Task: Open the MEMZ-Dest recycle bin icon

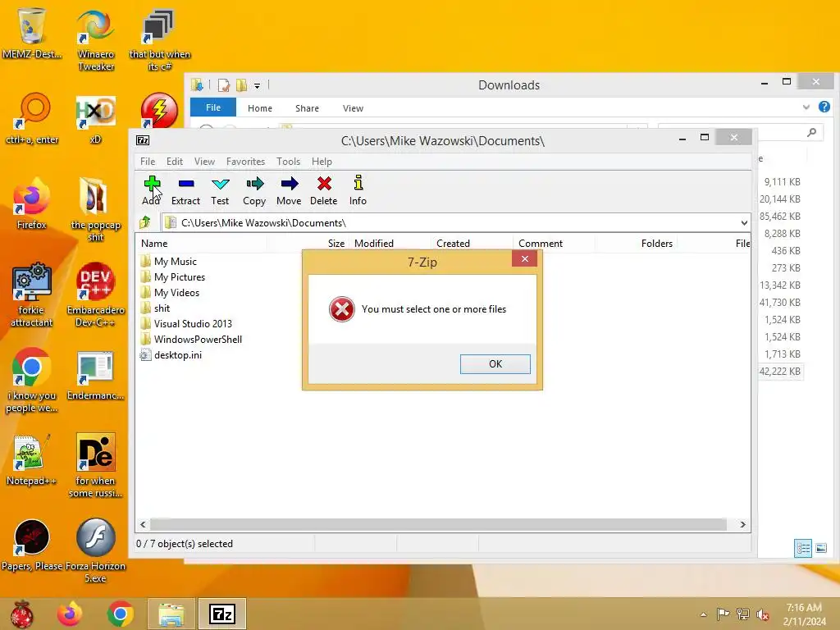Action: coord(32,33)
